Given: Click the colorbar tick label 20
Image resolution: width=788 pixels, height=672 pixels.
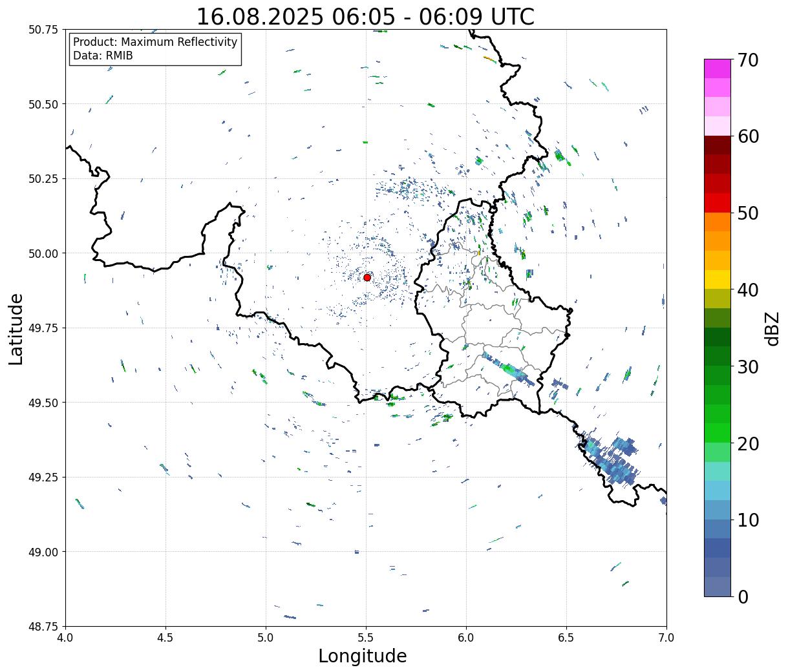Looking at the screenshot, I should pyautogui.click(x=749, y=443).
